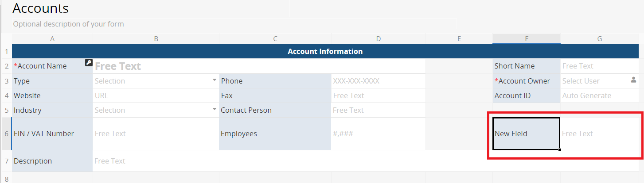Select column F header

tap(527, 39)
